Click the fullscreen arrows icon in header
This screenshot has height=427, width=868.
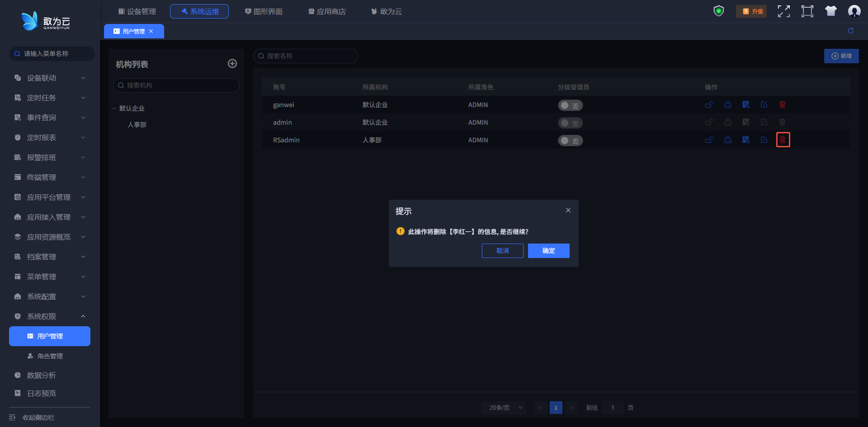[x=783, y=11]
